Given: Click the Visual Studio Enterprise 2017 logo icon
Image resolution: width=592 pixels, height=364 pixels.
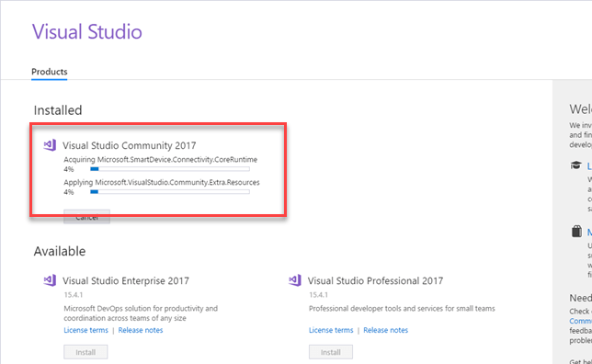Looking at the screenshot, I should [50, 280].
